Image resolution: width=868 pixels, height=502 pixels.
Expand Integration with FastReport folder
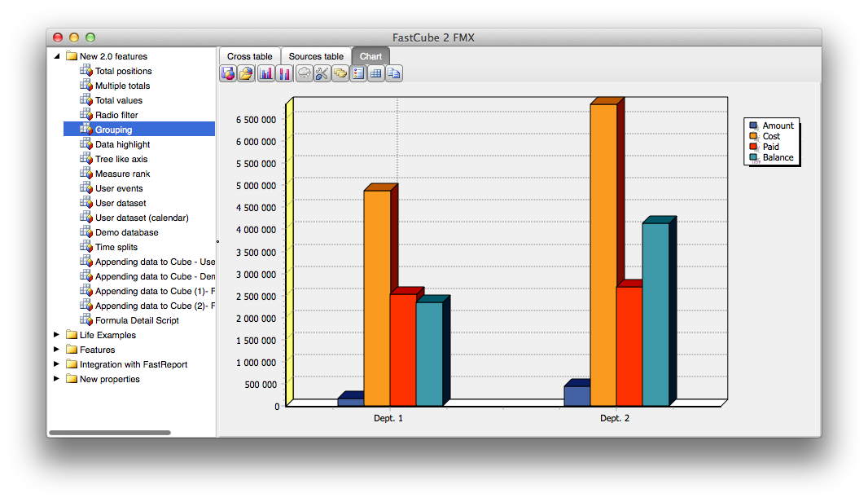point(56,364)
